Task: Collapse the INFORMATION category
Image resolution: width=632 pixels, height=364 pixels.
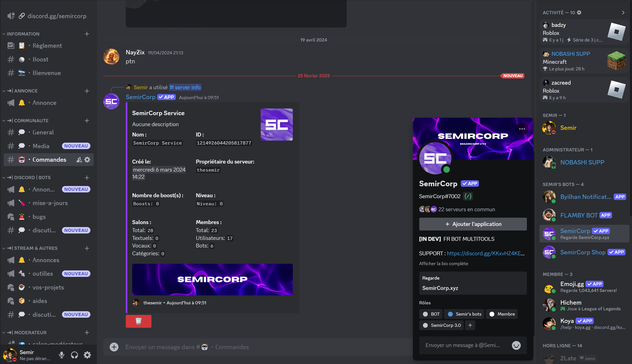Action: (x=3, y=34)
